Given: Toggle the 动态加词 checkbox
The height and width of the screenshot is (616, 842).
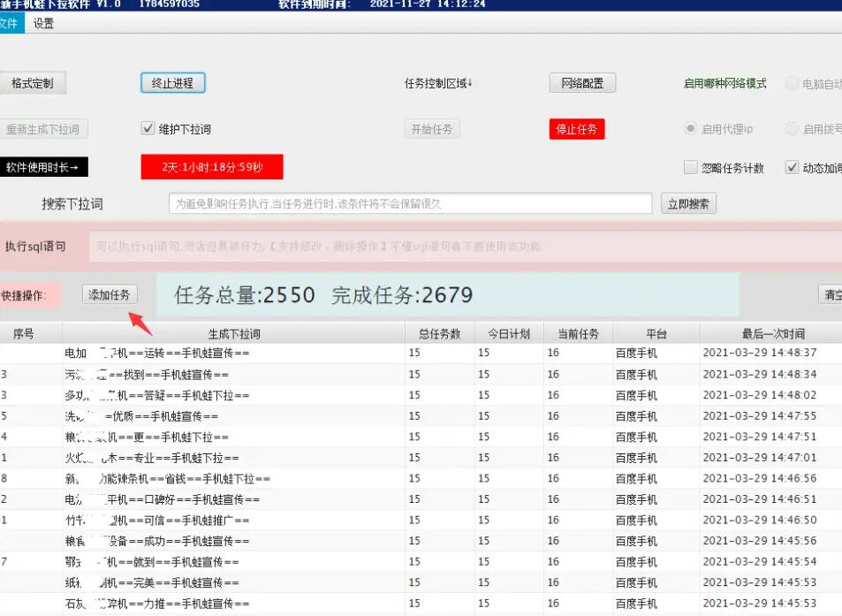Looking at the screenshot, I should 792,168.
